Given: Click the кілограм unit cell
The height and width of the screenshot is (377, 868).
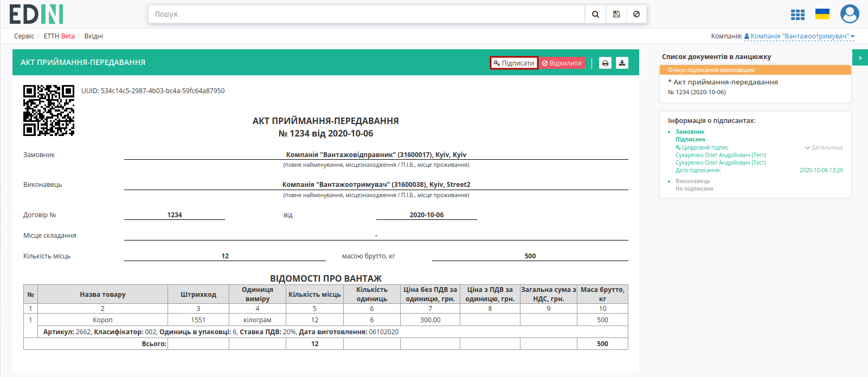Looking at the screenshot, I should 258,320.
